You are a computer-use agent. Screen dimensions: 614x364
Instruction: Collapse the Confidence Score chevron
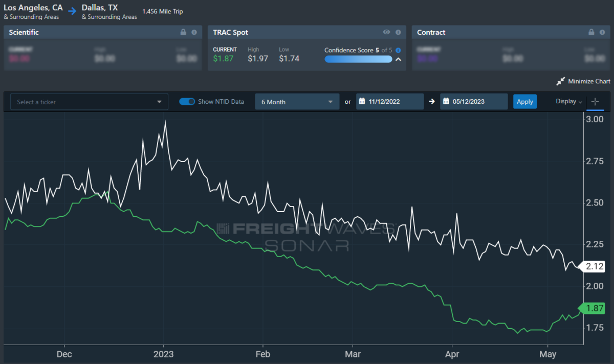coord(398,59)
